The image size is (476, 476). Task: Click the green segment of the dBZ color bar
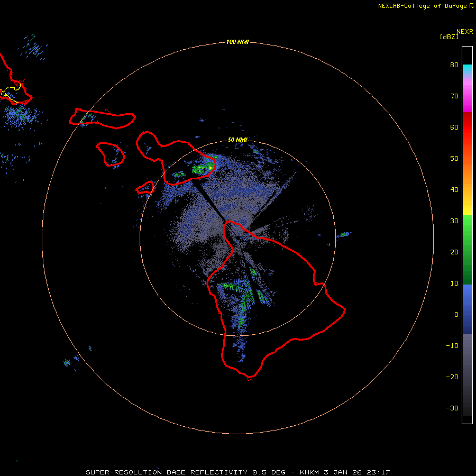(467, 250)
